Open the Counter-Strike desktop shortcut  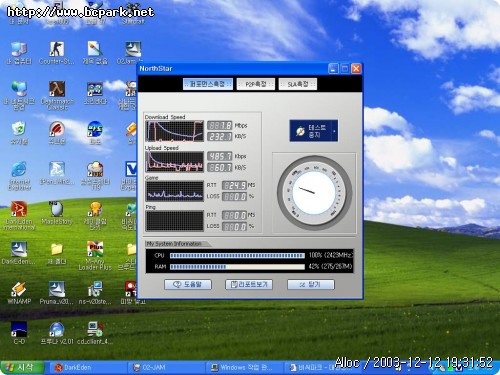click(57, 53)
